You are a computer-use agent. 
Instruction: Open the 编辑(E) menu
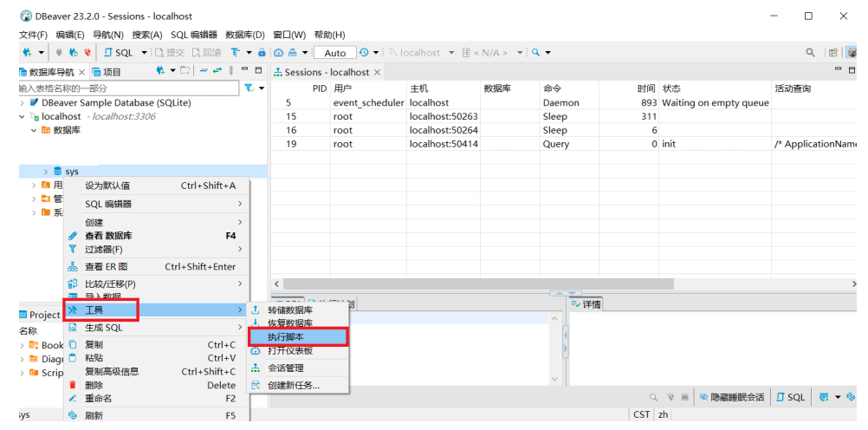[70, 35]
